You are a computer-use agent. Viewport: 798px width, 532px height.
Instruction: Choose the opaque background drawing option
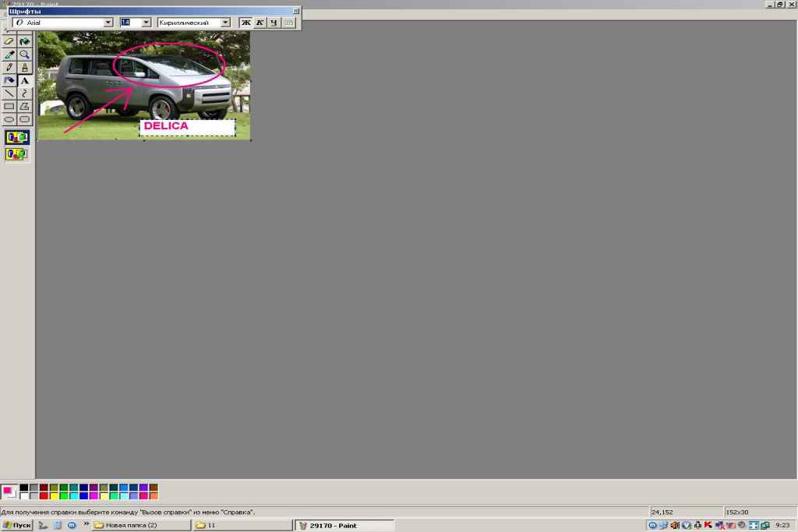point(17,138)
